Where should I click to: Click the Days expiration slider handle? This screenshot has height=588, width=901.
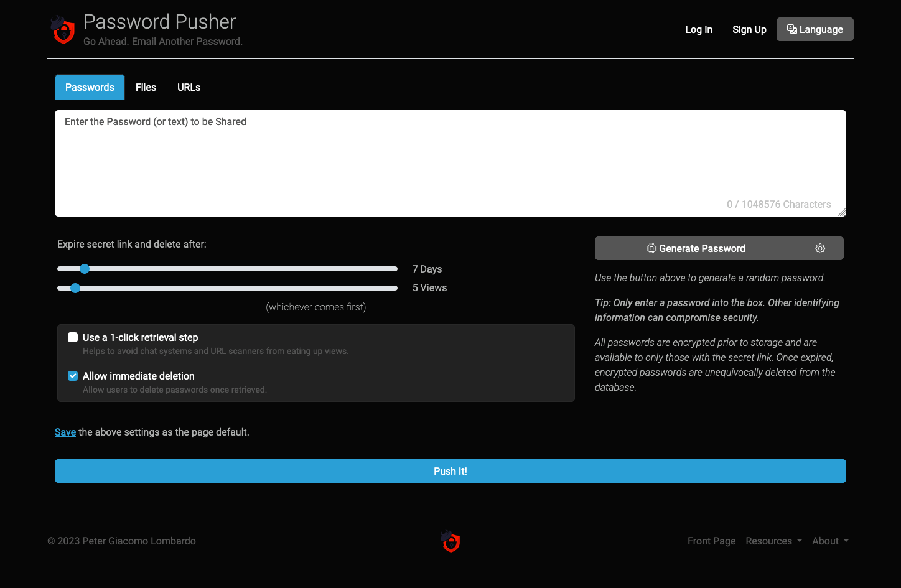(x=85, y=269)
